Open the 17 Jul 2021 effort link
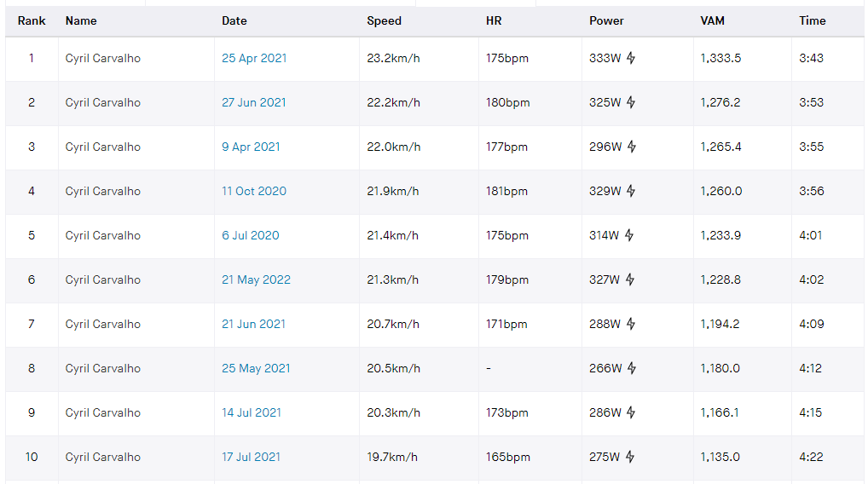 tap(251, 457)
